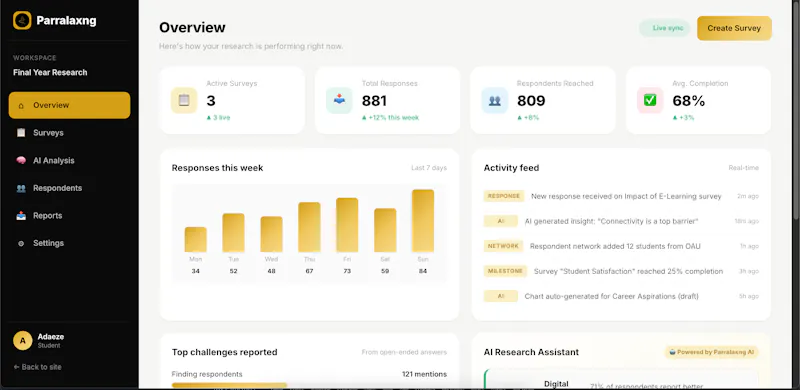The height and width of the screenshot is (390, 800).
Task: Click the Parralaxng brand name
Action: pos(66,21)
